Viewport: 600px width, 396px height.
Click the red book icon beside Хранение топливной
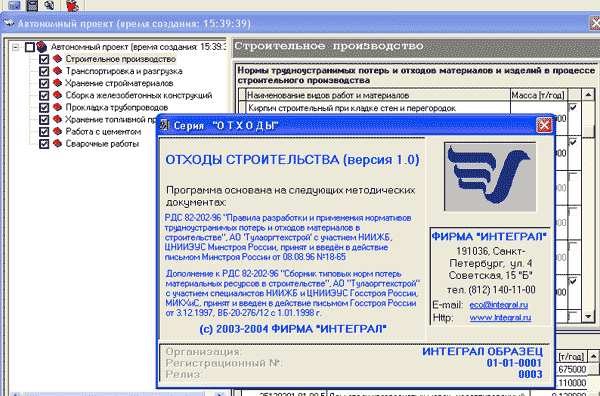coord(57,119)
